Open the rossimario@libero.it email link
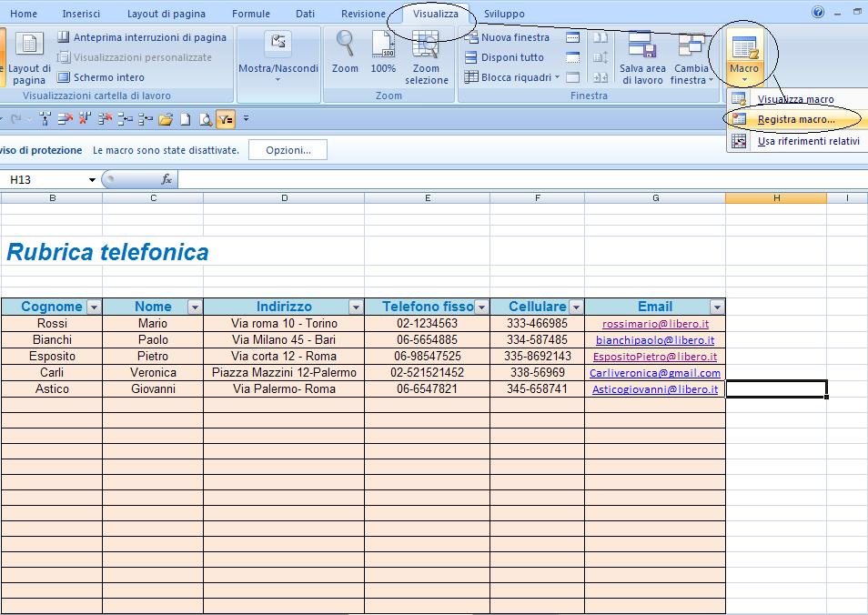This screenshot has width=868, height=615. [654, 323]
